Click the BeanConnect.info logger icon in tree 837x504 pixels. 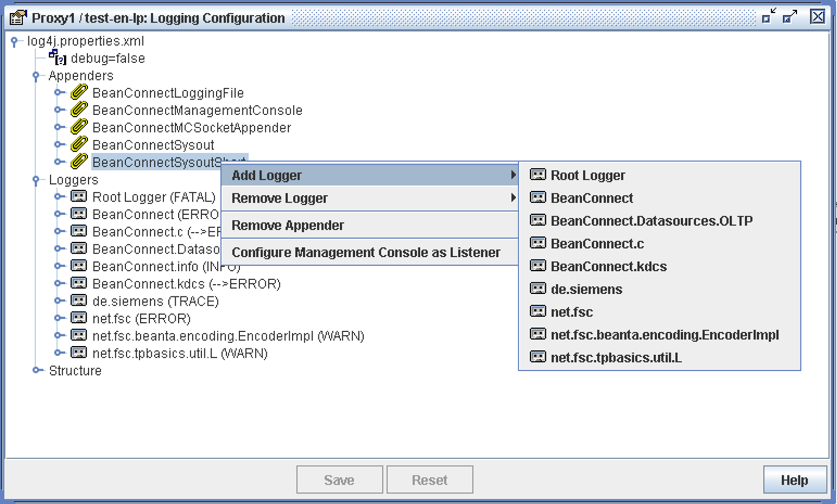(x=79, y=266)
